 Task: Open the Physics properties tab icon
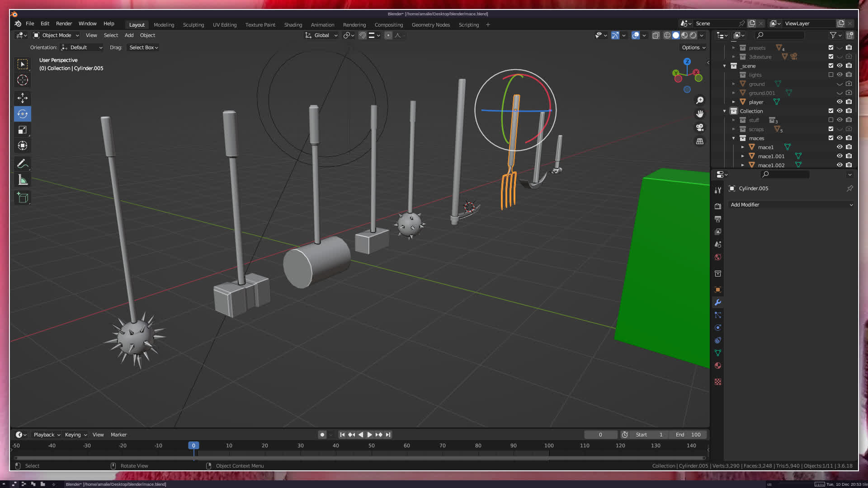(718, 328)
